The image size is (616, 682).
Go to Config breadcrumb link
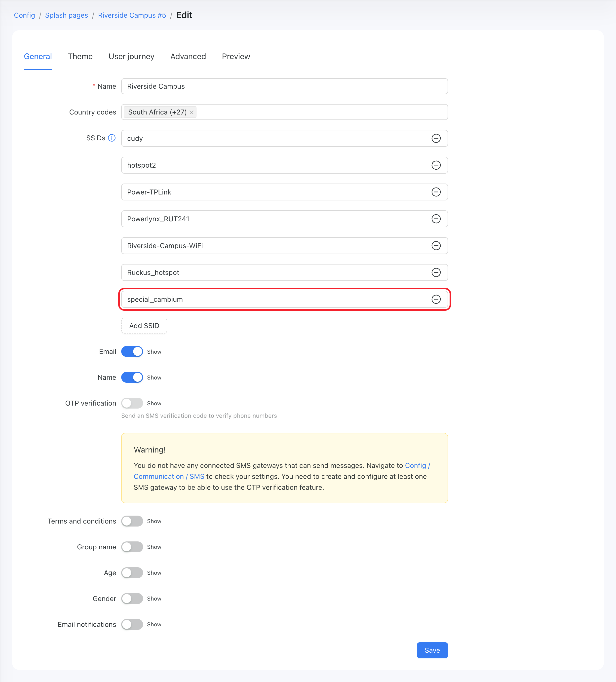tap(24, 15)
